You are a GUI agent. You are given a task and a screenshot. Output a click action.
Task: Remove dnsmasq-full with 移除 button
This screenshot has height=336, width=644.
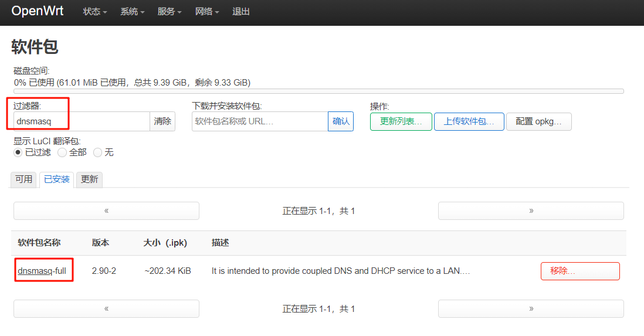point(579,271)
